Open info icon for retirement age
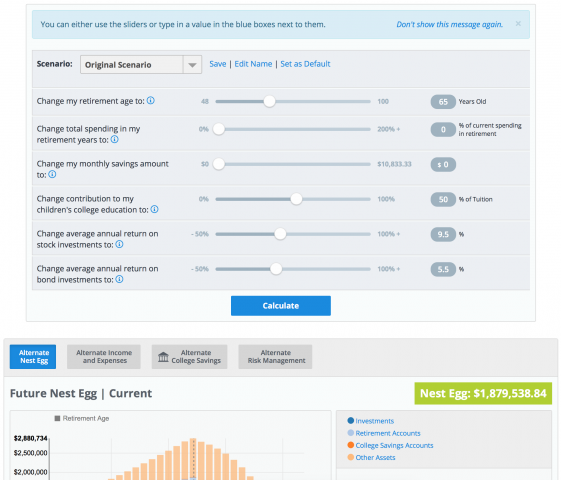The image size is (561, 480). click(151, 101)
